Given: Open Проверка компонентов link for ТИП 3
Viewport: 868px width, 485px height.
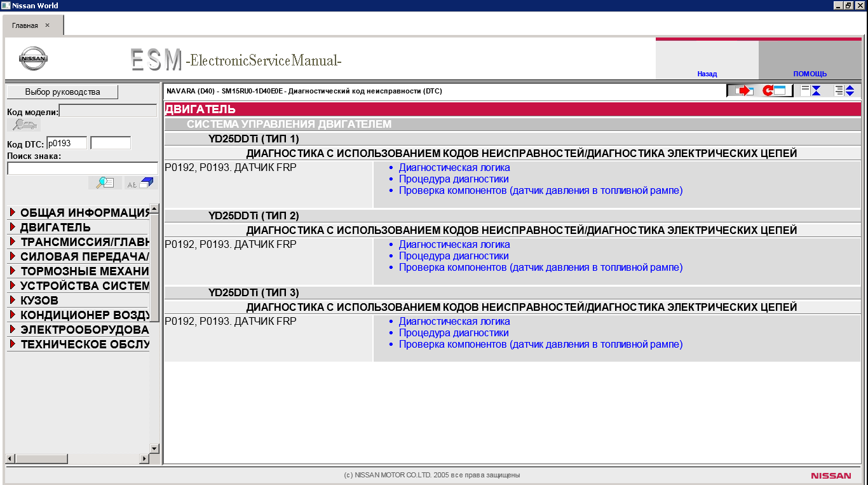Looking at the screenshot, I should coord(541,345).
